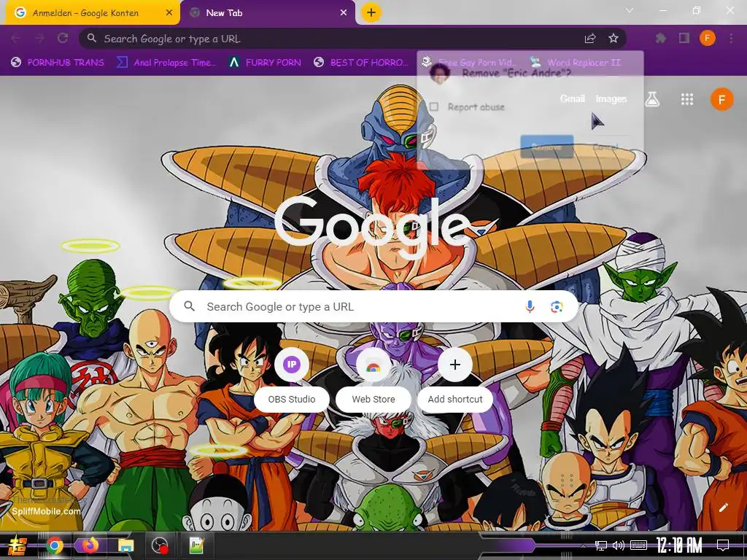This screenshot has width=747, height=560.
Task: Open the taskbar clock 12:10 AM
Action: [679, 545]
